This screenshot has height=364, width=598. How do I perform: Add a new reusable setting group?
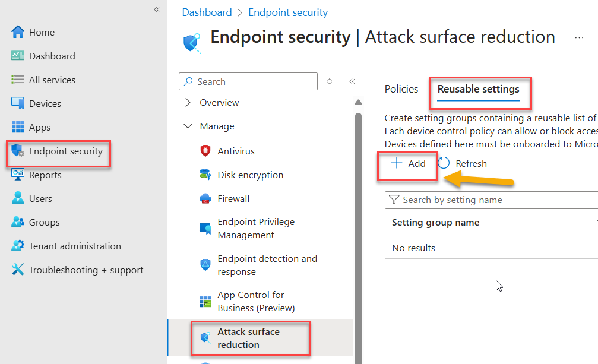pyautogui.click(x=408, y=163)
